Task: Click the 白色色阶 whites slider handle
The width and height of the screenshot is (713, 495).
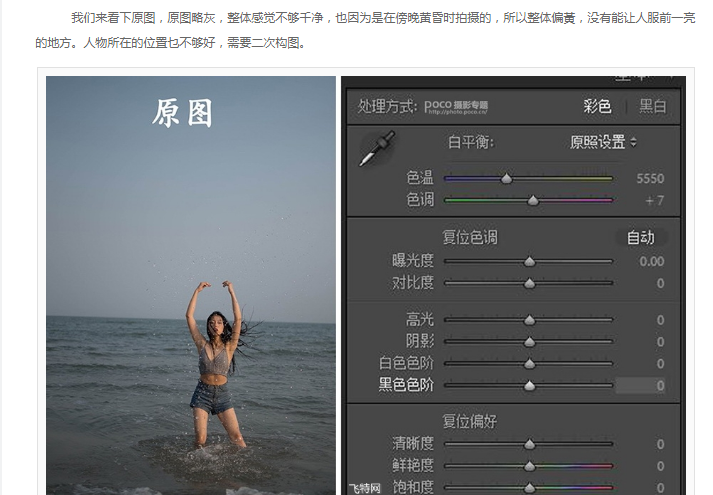Action: (529, 364)
